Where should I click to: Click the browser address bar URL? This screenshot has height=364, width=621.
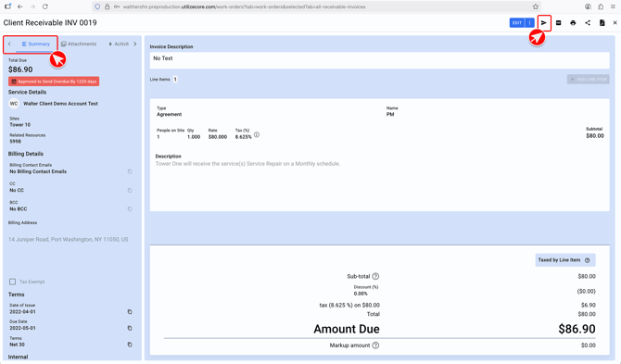coord(244,6)
